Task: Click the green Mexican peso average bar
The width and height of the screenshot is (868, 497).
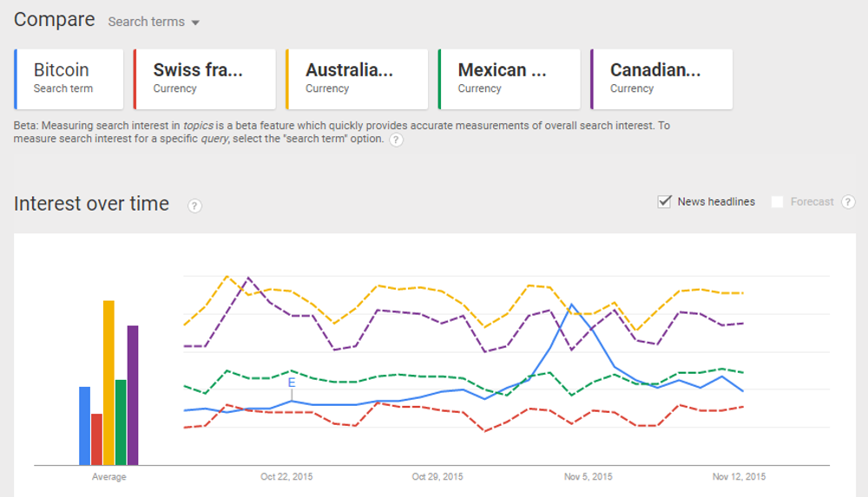Action: pos(121,422)
